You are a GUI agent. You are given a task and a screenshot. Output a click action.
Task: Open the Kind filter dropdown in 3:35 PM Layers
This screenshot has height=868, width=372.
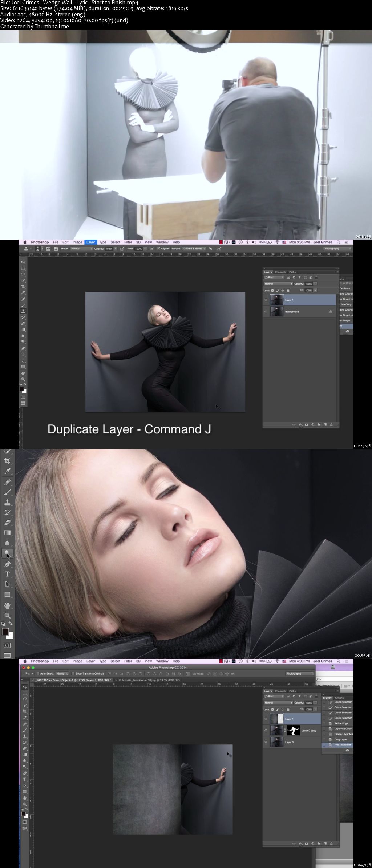(274, 277)
